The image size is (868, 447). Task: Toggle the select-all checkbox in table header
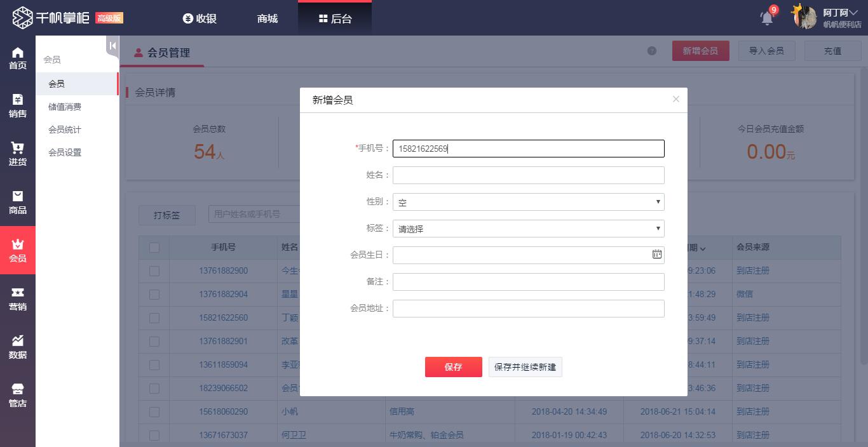pyautogui.click(x=154, y=248)
